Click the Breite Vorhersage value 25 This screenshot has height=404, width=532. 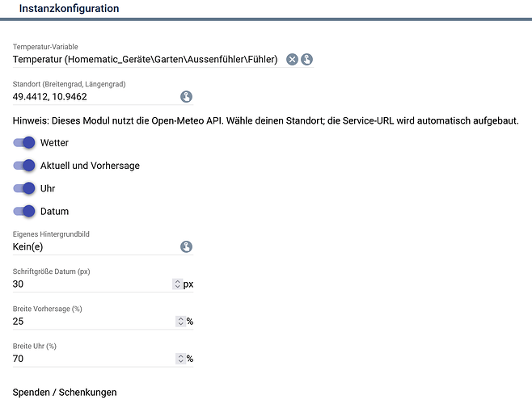(x=18, y=322)
